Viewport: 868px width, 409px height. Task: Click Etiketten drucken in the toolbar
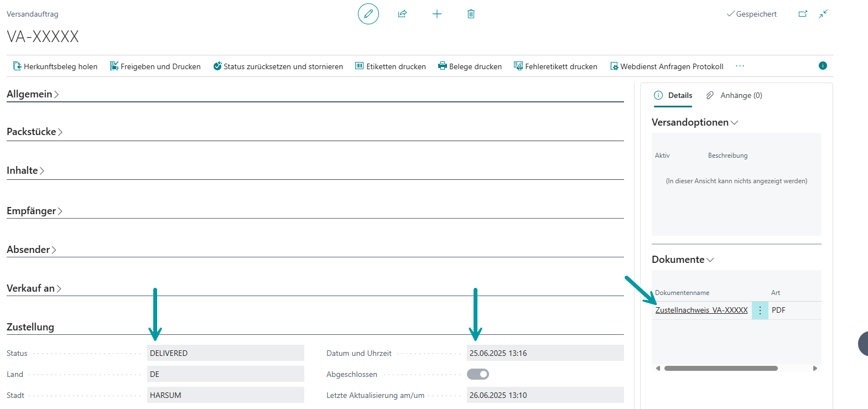click(391, 66)
